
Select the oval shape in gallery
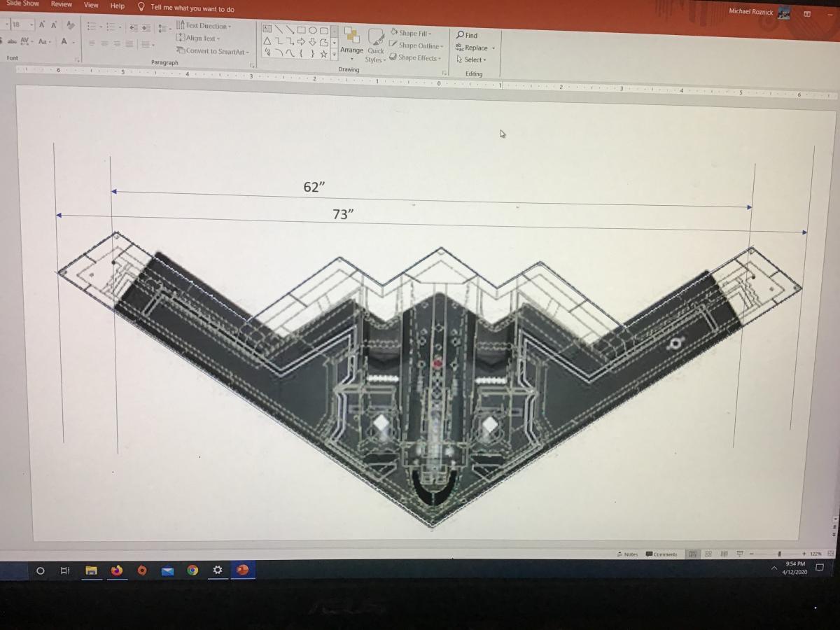[312, 30]
